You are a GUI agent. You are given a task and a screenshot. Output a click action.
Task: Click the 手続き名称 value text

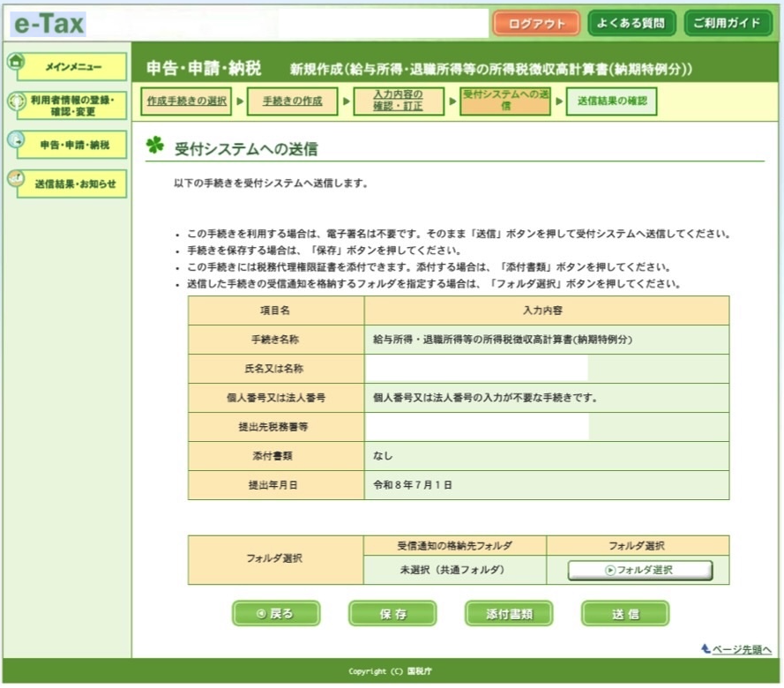coord(503,340)
